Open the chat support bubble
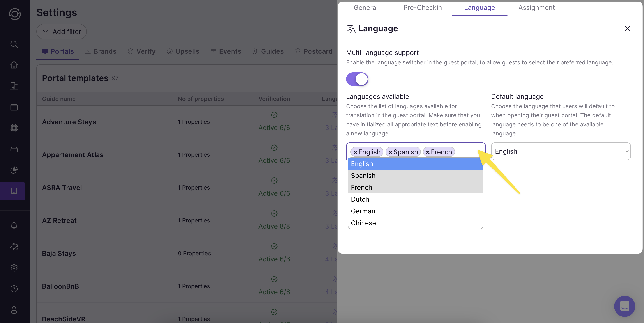 click(x=624, y=306)
